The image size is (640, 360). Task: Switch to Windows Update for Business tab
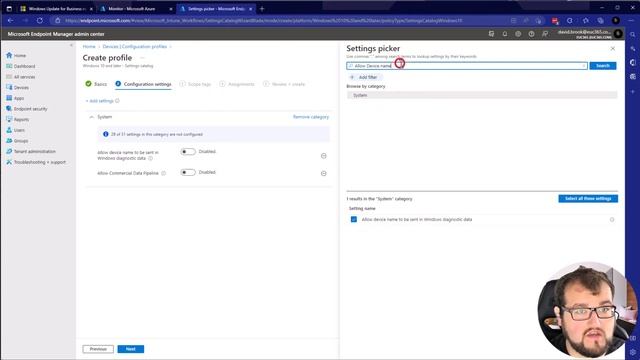click(x=57, y=9)
